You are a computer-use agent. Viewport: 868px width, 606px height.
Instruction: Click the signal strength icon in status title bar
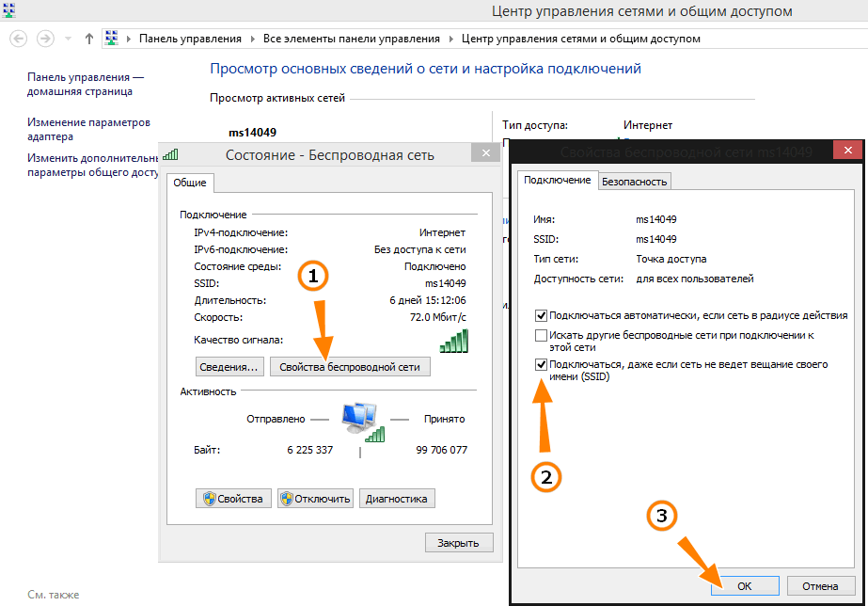(170, 154)
